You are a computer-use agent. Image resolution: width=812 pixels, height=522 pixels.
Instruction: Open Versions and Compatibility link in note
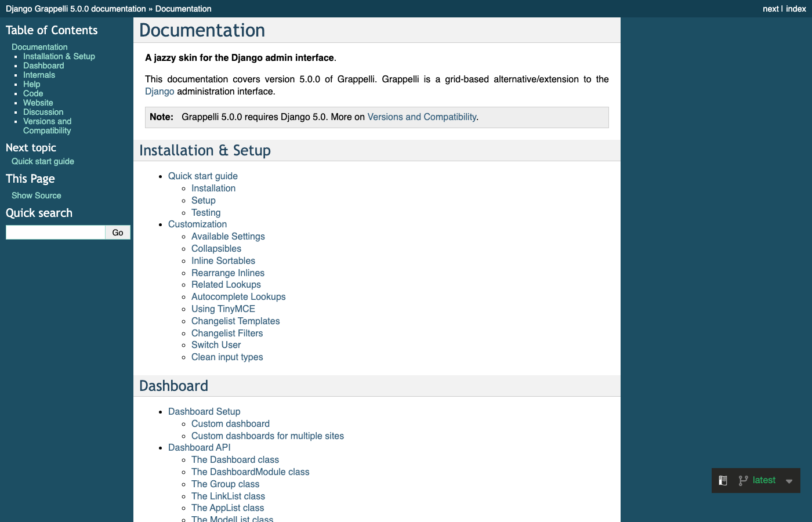tap(422, 117)
